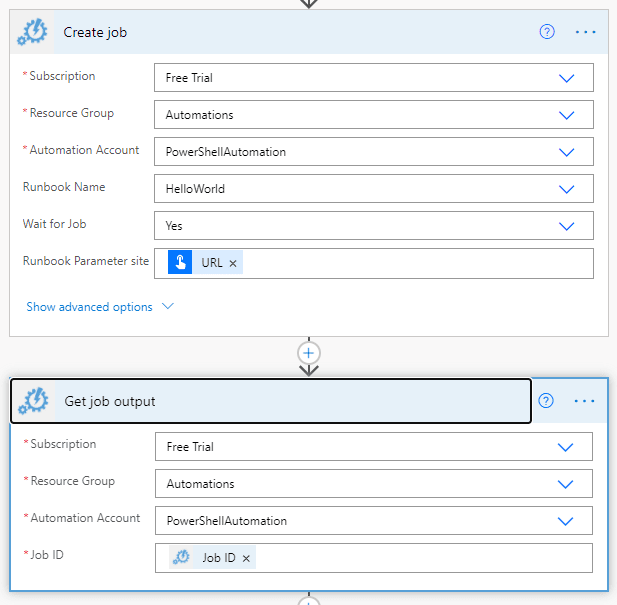Click inside the Job ID input field

coord(420,558)
